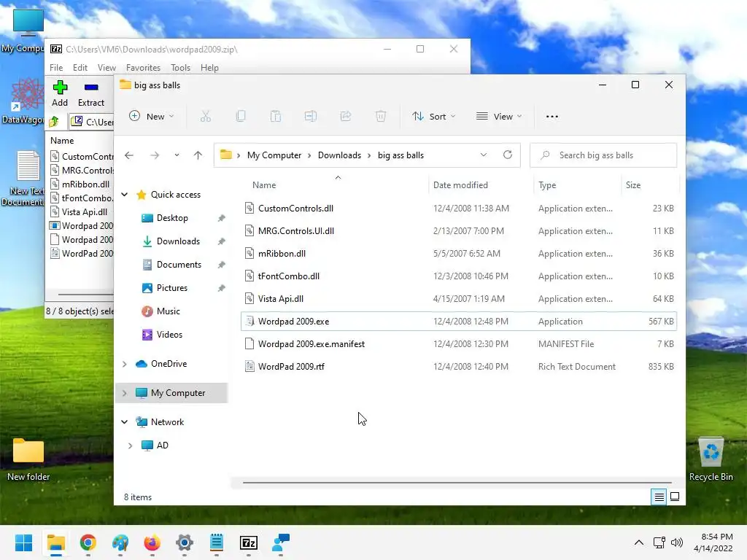This screenshot has width=747, height=560.
Task: Open the 7-Zip View menu
Action: coord(107,68)
